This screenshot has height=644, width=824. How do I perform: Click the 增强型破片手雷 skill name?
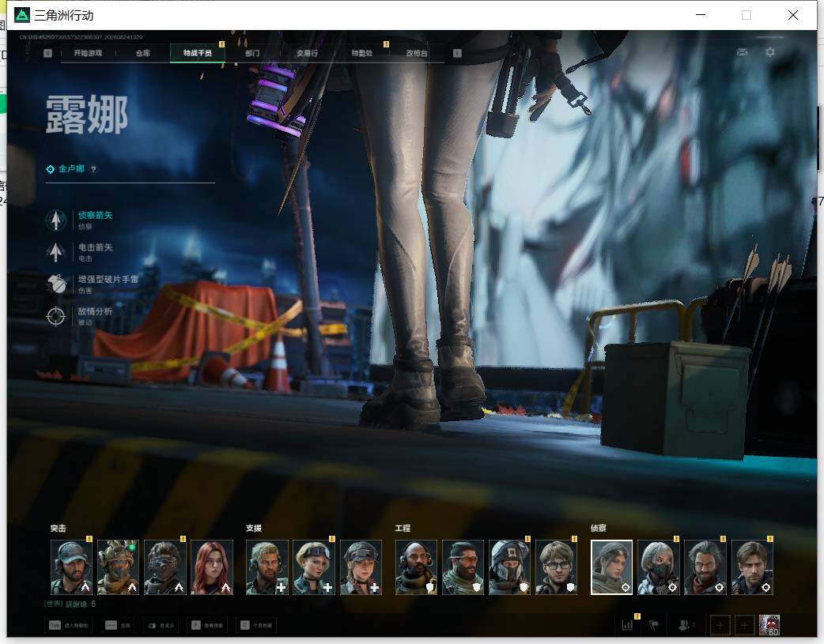coord(108,280)
